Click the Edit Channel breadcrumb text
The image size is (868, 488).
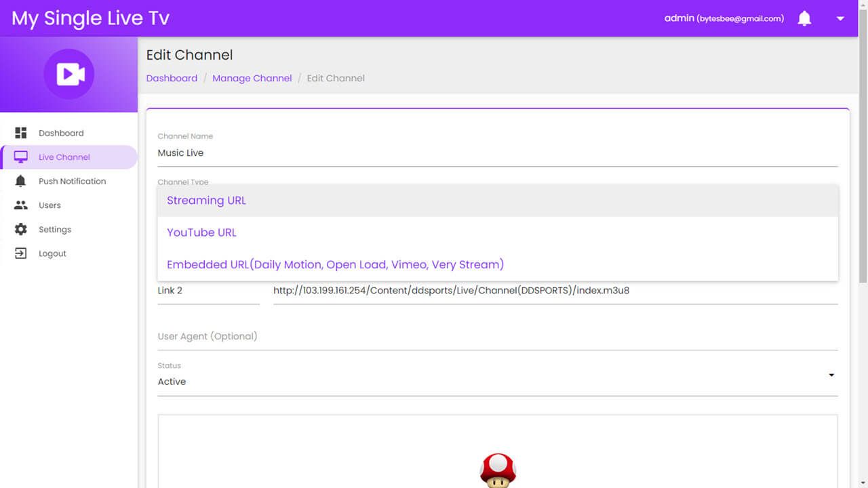336,78
